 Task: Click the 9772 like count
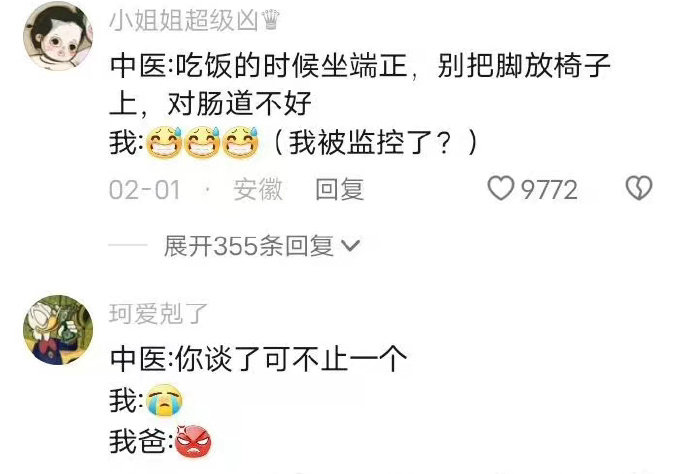click(x=549, y=190)
